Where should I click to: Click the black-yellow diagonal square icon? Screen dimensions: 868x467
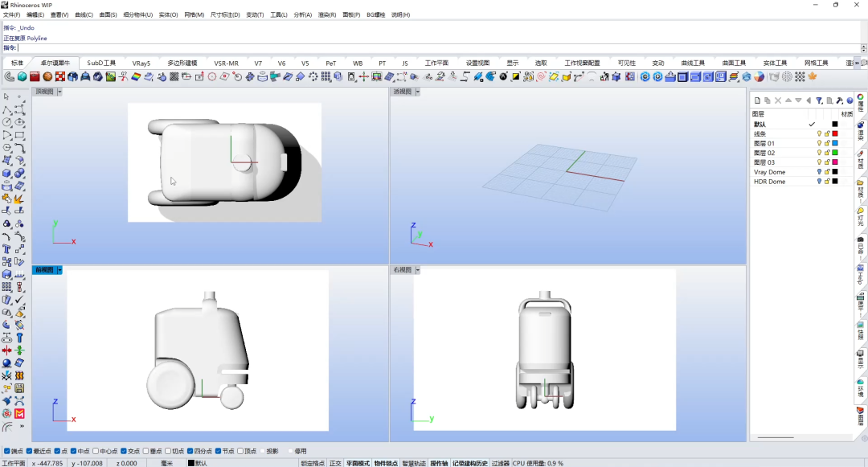point(516,77)
